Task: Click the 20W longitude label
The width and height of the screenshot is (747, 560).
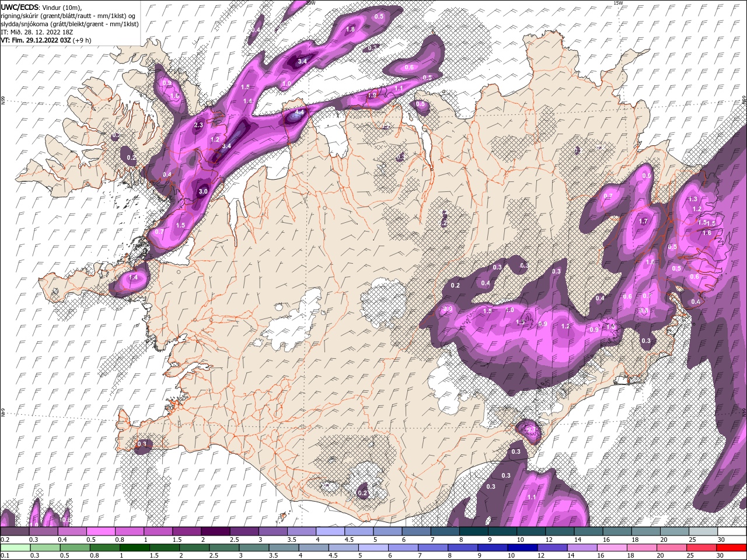Action: (310, 3)
